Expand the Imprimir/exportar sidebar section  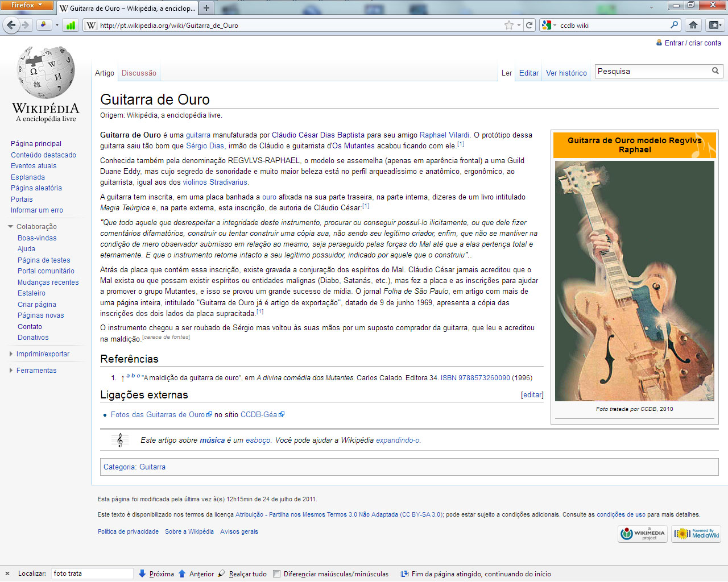11,354
